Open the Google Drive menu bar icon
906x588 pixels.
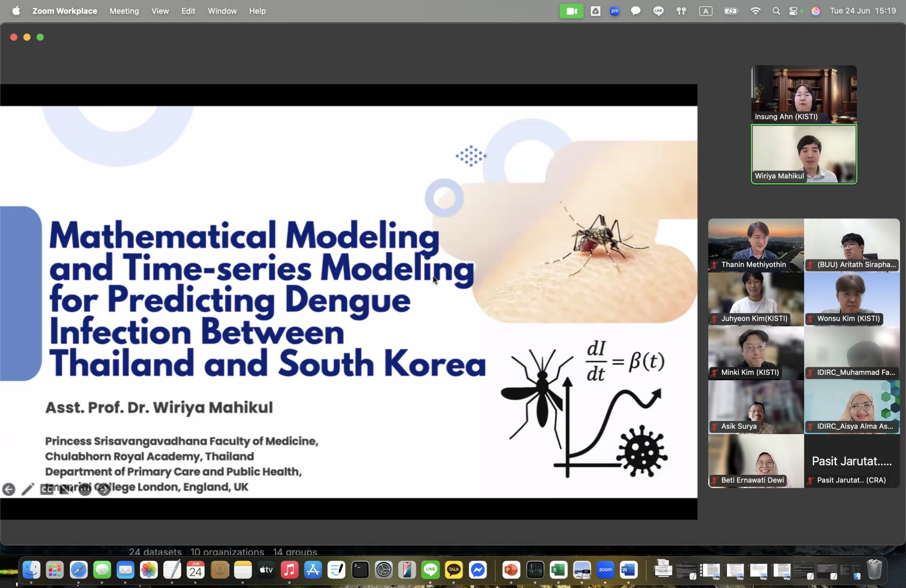pyautogui.click(x=595, y=11)
